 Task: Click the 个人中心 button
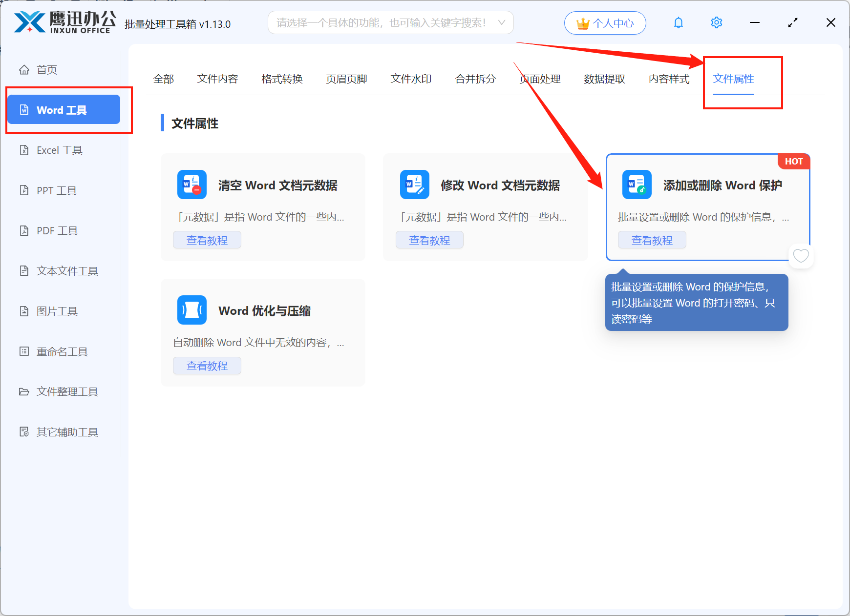[x=605, y=23]
